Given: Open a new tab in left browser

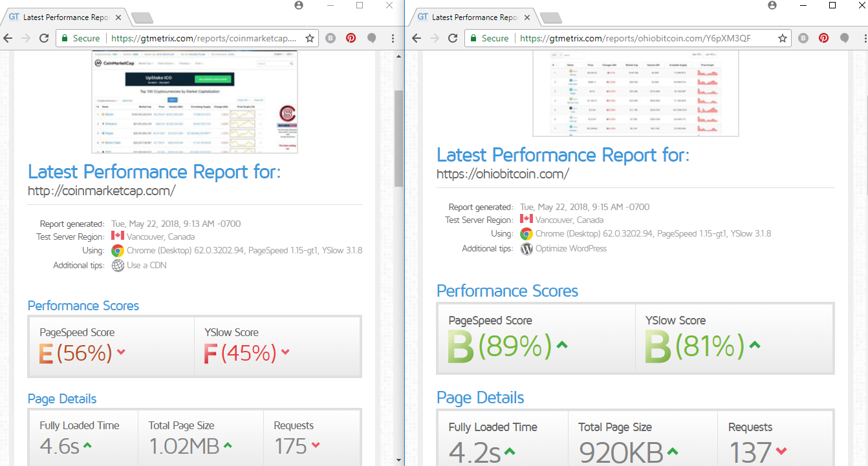Looking at the screenshot, I should pyautogui.click(x=141, y=17).
